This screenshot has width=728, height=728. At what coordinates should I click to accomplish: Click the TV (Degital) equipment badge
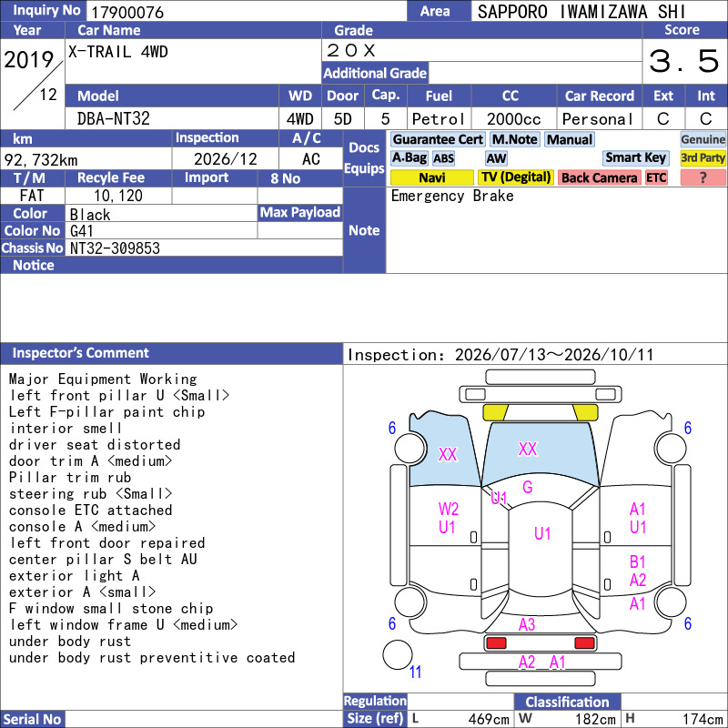(515, 177)
